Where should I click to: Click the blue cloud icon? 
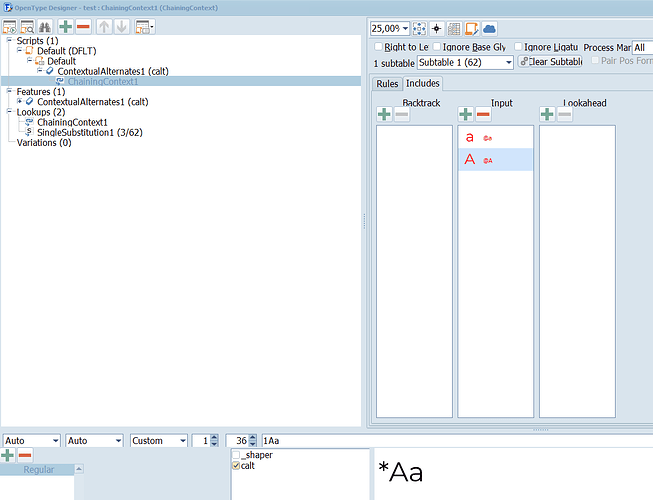(489, 29)
